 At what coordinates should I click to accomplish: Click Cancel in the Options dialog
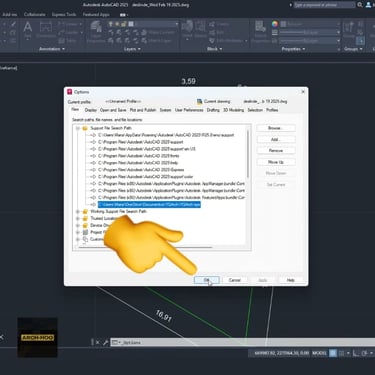[235, 280]
